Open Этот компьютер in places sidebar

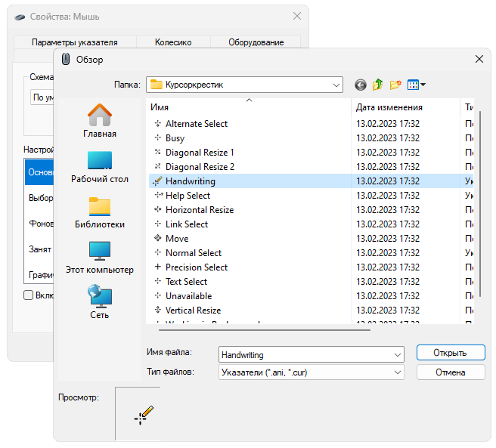click(x=100, y=258)
